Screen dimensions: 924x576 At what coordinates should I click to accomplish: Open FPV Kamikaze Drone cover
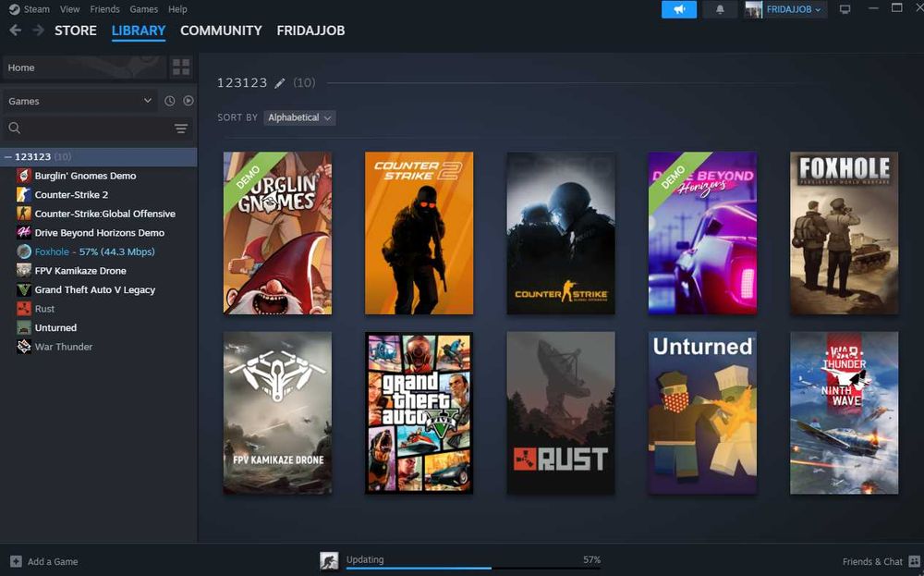coord(277,412)
